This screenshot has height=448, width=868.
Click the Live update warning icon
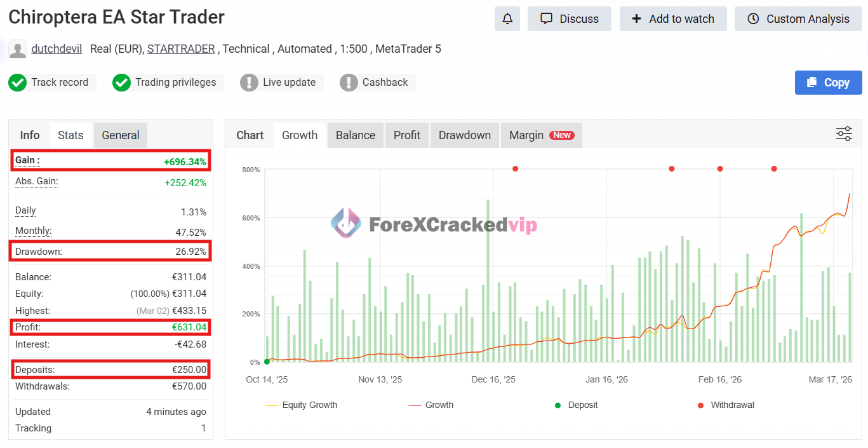tap(249, 83)
